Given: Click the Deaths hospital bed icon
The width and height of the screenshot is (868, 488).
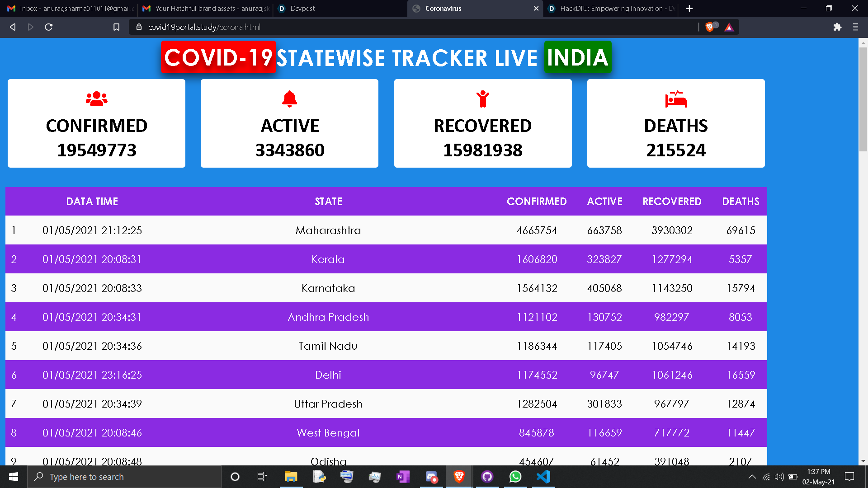Looking at the screenshot, I should click(x=676, y=99).
